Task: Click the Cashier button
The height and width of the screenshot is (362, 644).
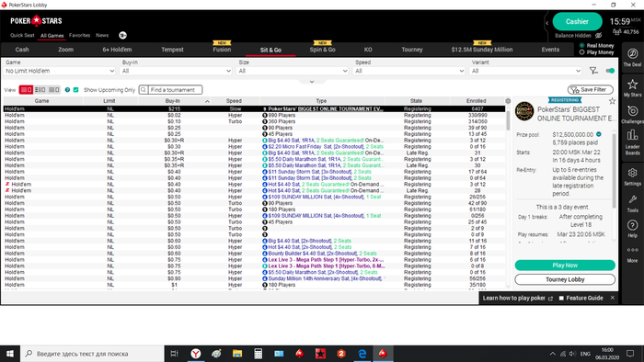Action: pyautogui.click(x=577, y=22)
